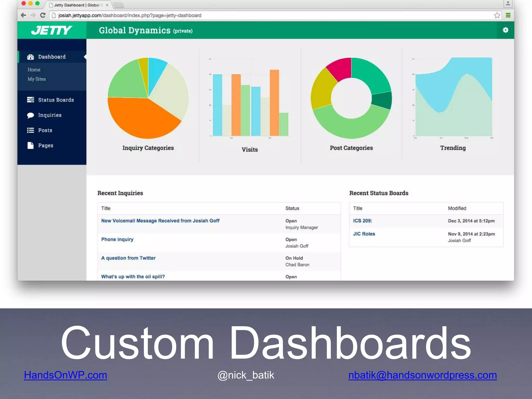Select the Jetty Dashboard browser tab

(x=77, y=5)
